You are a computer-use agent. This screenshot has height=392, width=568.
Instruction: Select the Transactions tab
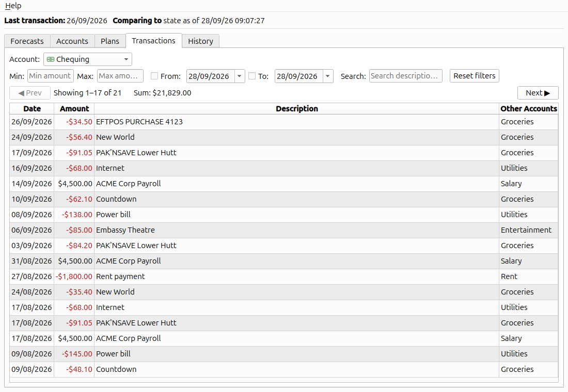click(153, 41)
